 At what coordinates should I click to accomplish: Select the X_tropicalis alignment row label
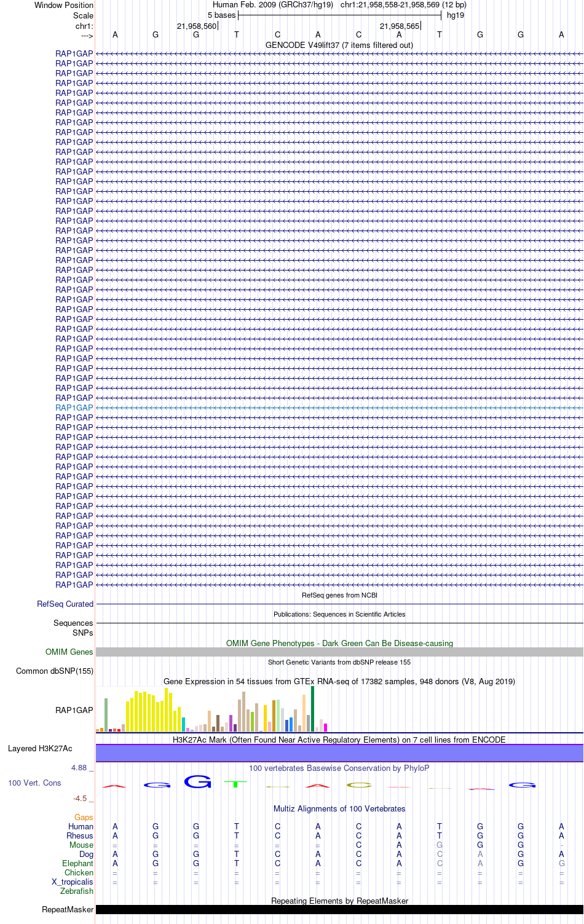coord(73,882)
